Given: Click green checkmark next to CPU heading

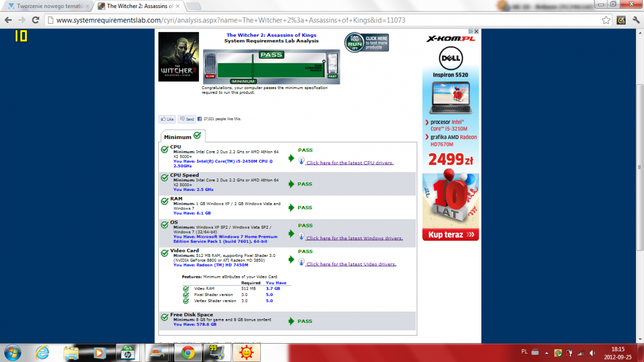Looking at the screenshot, I should [165, 149].
